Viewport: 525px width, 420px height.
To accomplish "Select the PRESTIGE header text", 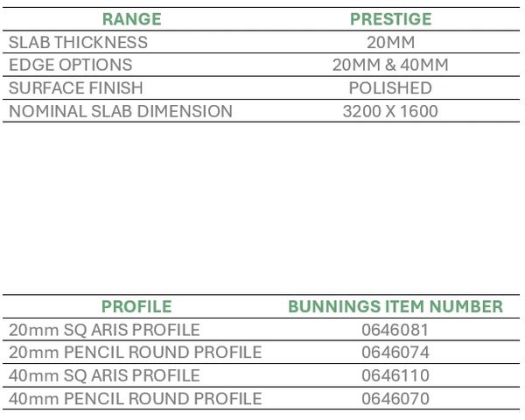I will point(390,19).
